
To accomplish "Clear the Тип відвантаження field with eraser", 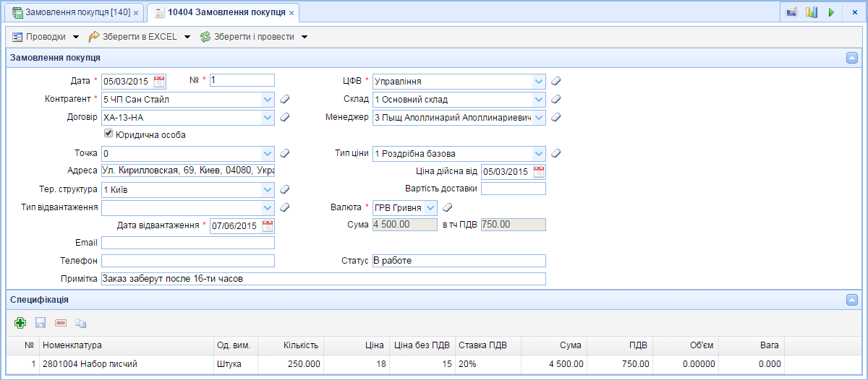I will click(x=285, y=207).
